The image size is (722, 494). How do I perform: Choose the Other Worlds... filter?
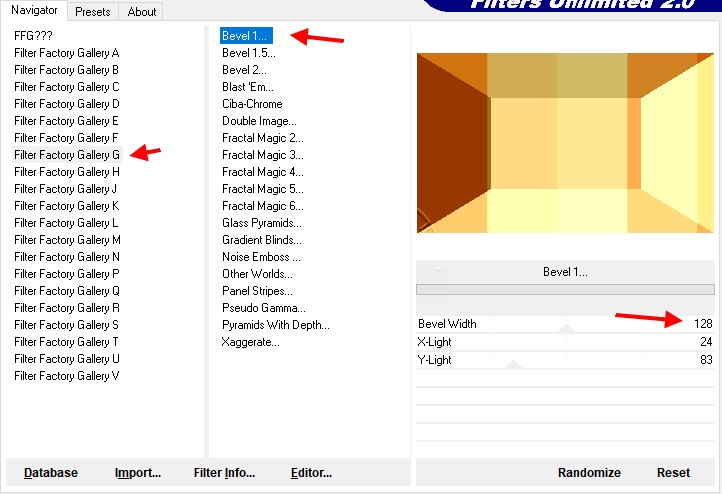257,274
